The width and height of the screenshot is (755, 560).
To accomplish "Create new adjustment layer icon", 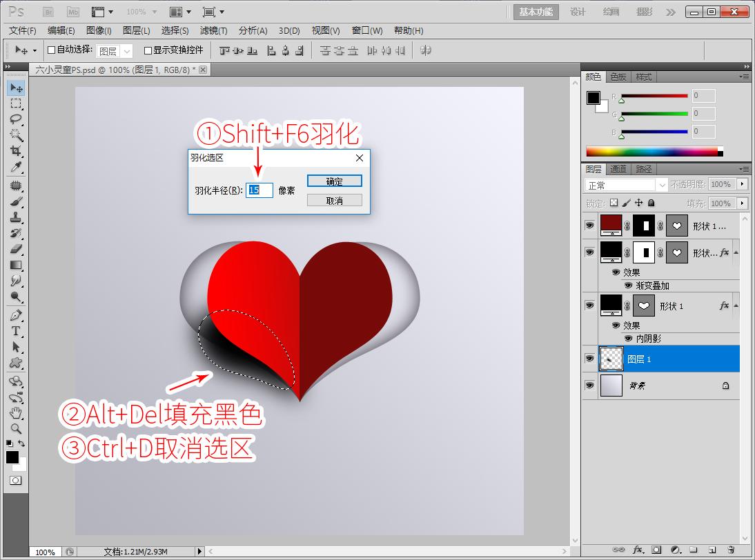I will point(676,550).
